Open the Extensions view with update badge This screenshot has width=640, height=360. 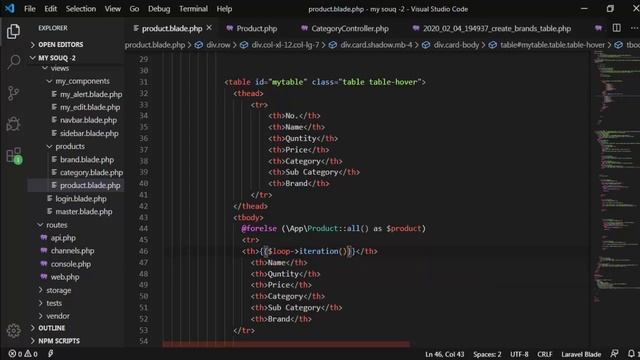pos(14,156)
